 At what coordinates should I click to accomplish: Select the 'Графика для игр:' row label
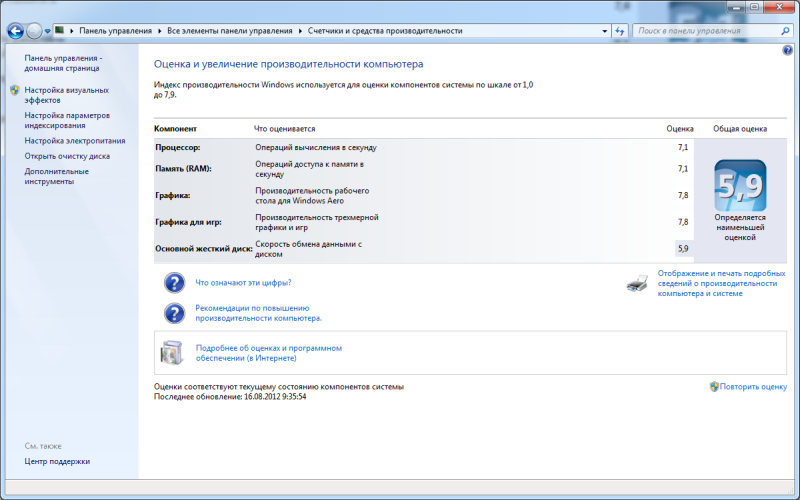click(188, 222)
